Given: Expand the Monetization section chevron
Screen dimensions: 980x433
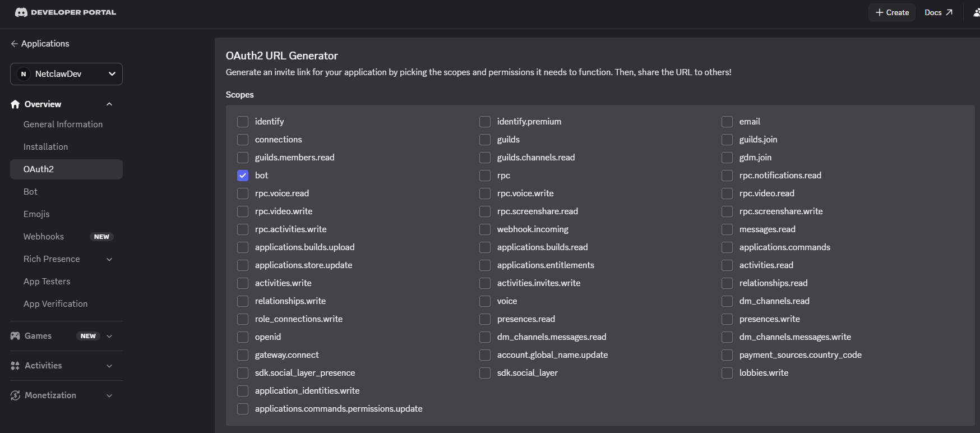Looking at the screenshot, I should click(109, 395).
